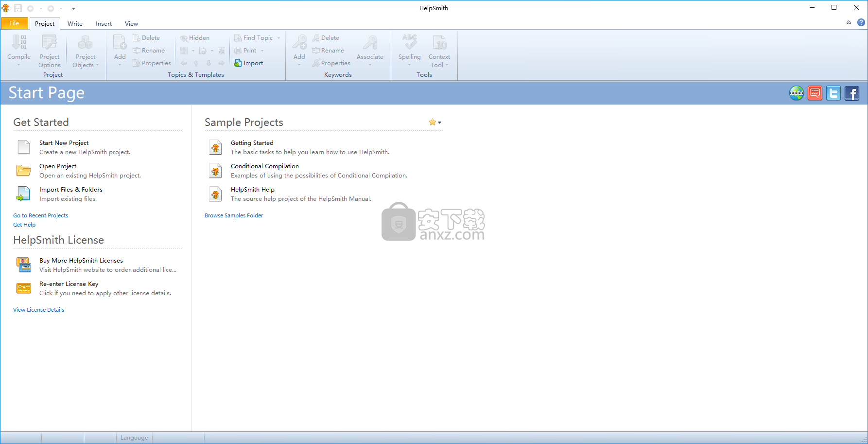Click the Save icon in the title bar
The width and height of the screenshot is (868, 444).
18,8
